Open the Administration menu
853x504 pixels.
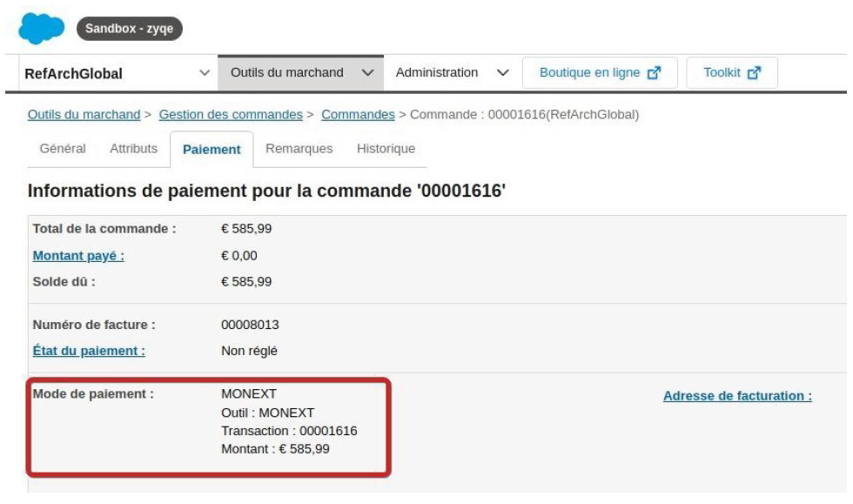click(x=452, y=72)
